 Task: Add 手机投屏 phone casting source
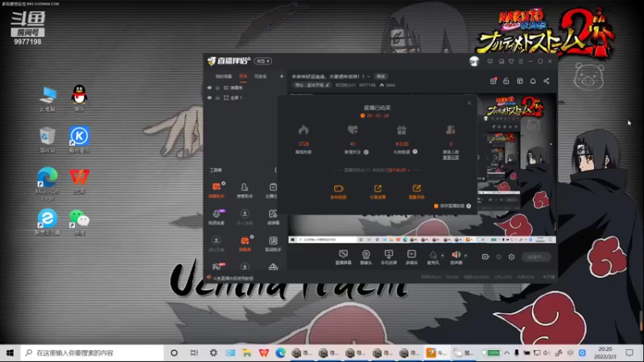pyautogui.click(x=389, y=257)
